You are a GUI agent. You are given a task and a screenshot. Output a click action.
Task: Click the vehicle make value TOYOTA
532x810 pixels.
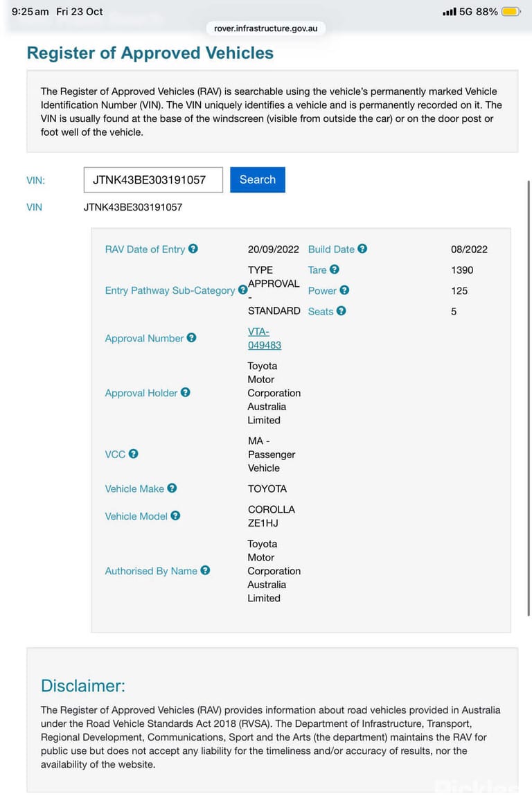tap(267, 488)
